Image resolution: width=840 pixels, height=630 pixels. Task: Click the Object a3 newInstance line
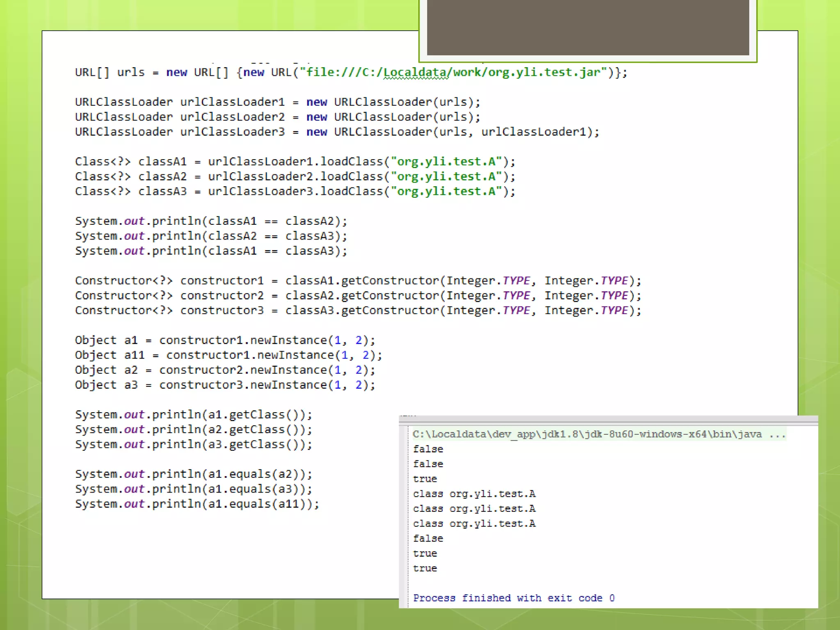[225, 385]
